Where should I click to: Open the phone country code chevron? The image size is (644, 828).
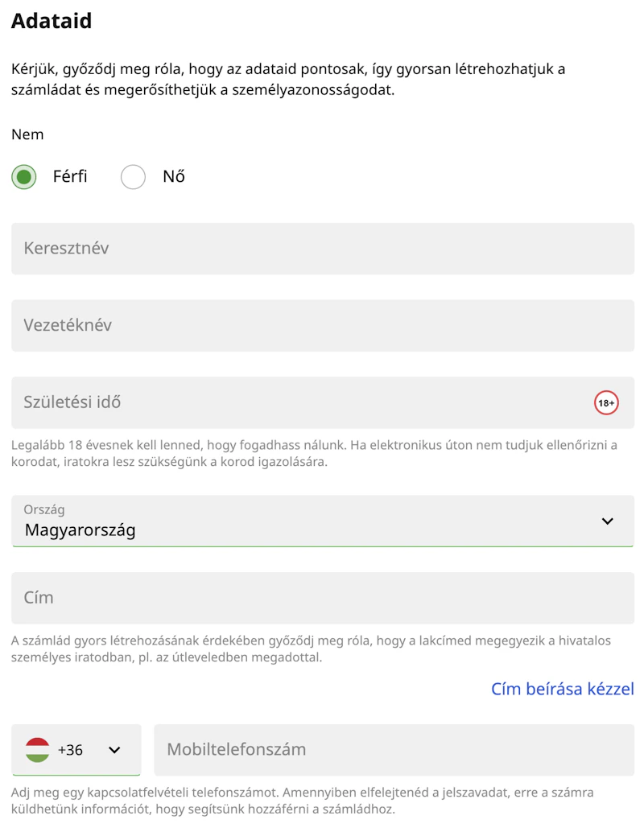[114, 750]
